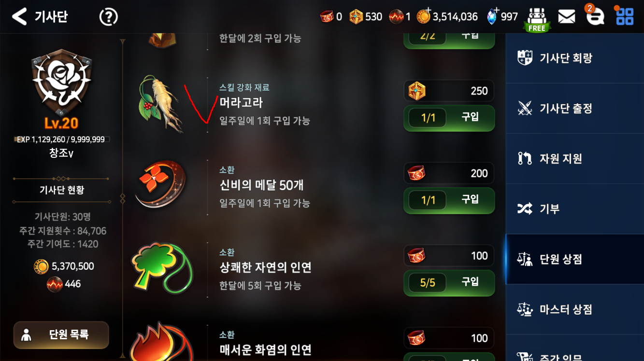Buy 신비의 메달 50개 with 구입
The height and width of the screenshot is (361, 644).
(449, 200)
